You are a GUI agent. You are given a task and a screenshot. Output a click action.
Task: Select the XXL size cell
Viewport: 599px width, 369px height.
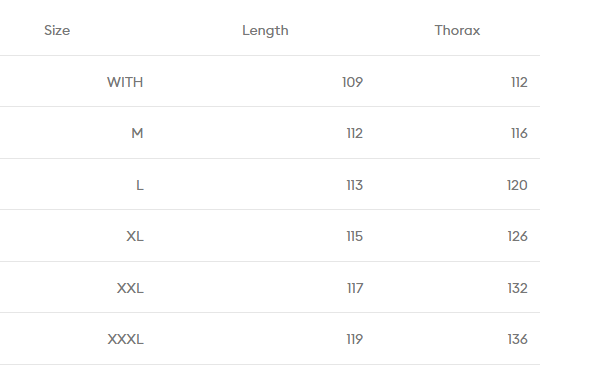(x=130, y=288)
